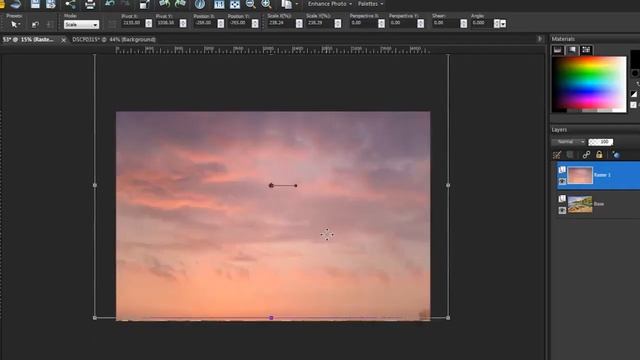Adjust the Pivot Y stepper
The image size is (640, 360).
(183, 23)
